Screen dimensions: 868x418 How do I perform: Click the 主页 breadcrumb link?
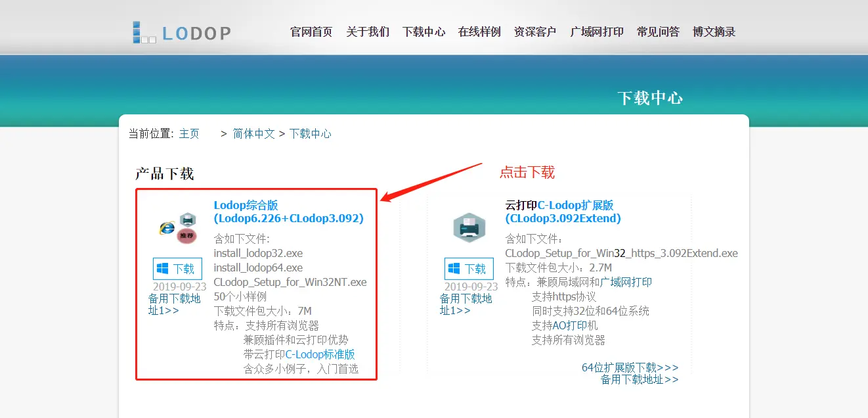coord(189,133)
